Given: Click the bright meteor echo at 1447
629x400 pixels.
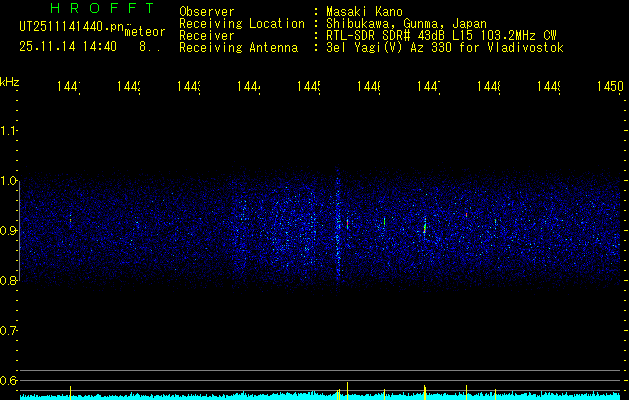Looking at the screenshot, I should 425,228.
